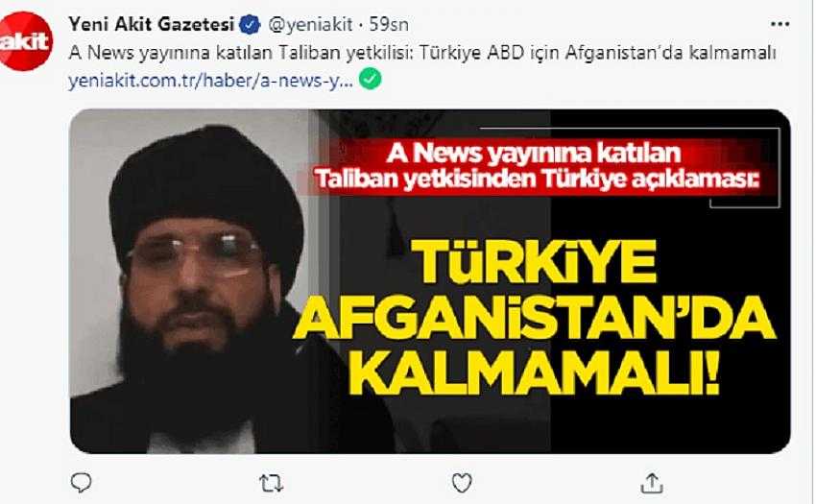Click the yellow TÜRKİYE headline word
Viewport: 816px width, 504px height.
click(x=535, y=262)
